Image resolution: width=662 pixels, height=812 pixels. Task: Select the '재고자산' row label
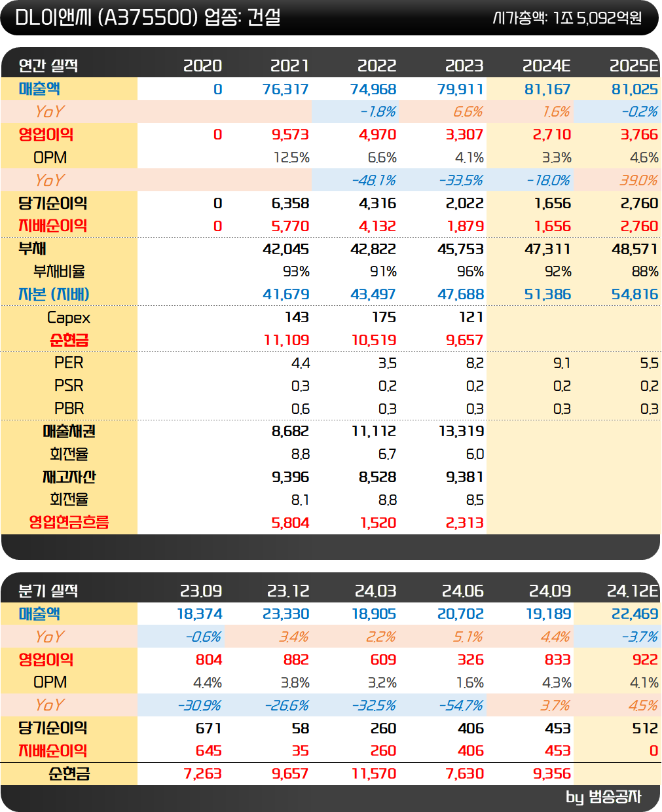(69, 477)
